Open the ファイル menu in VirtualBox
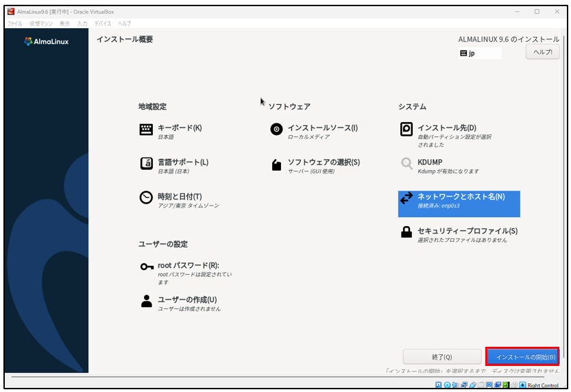The height and width of the screenshot is (392, 571). pos(14,23)
